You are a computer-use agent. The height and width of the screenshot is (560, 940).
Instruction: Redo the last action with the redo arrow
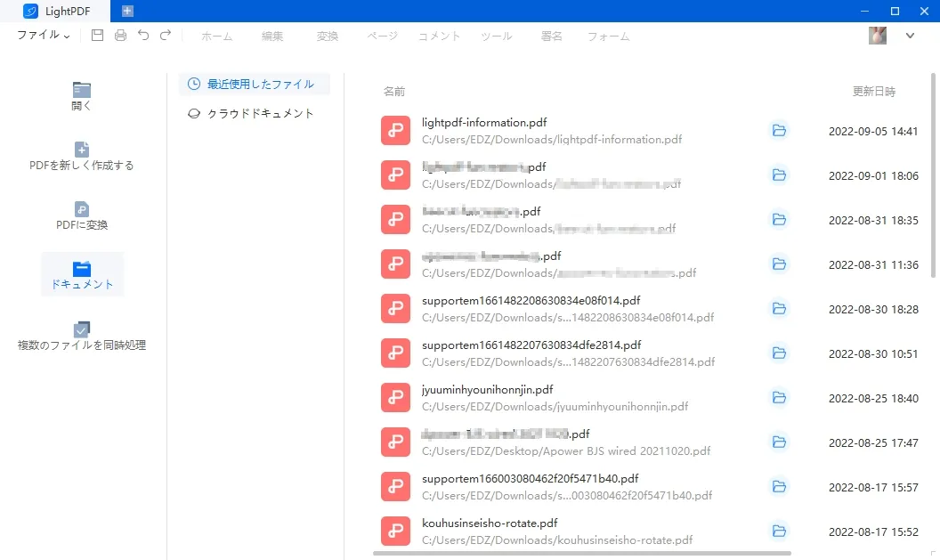pyautogui.click(x=165, y=36)
